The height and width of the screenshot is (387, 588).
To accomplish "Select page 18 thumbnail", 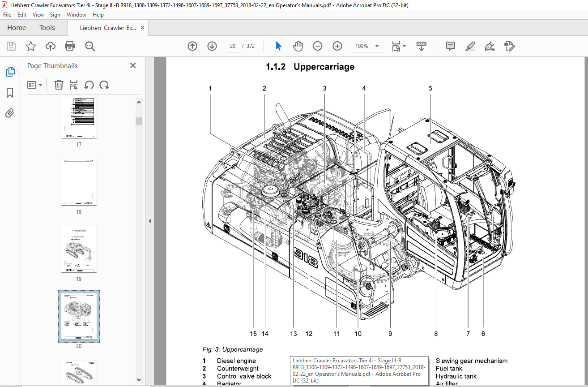I will (x=79, y=182).
